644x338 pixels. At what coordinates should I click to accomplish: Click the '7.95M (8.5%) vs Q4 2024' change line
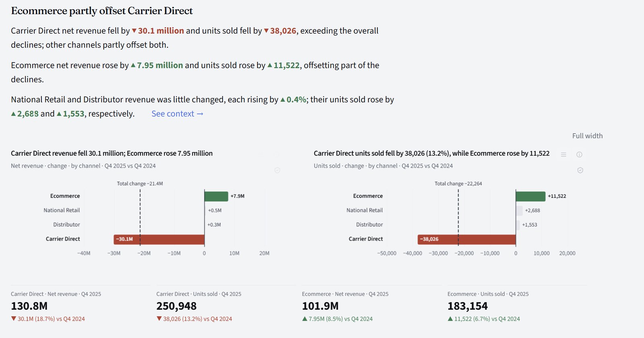click(x=337, y=319)
